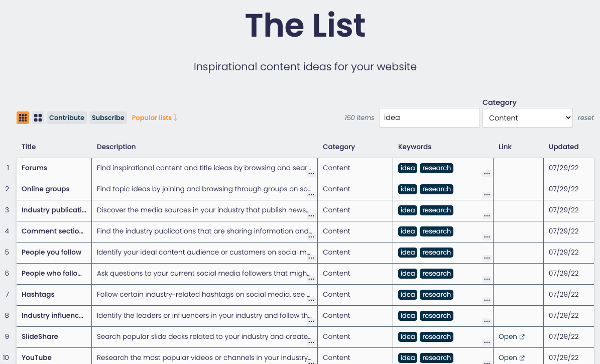The width and height of the screenshot is (600, 364).
Task: Switch to large card view icon
Action: 38,117
